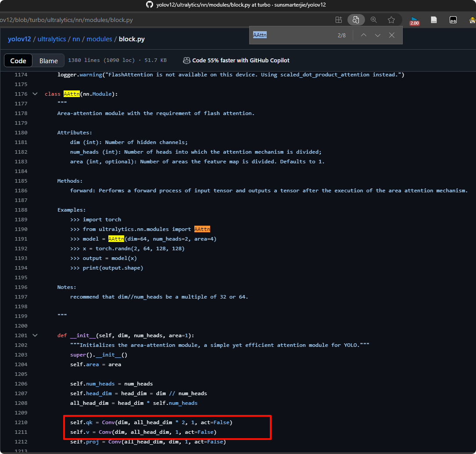Screen dimensions: 476x454
Task: Open the extension showing the 2.00 badge
Action: click(415, 20)
